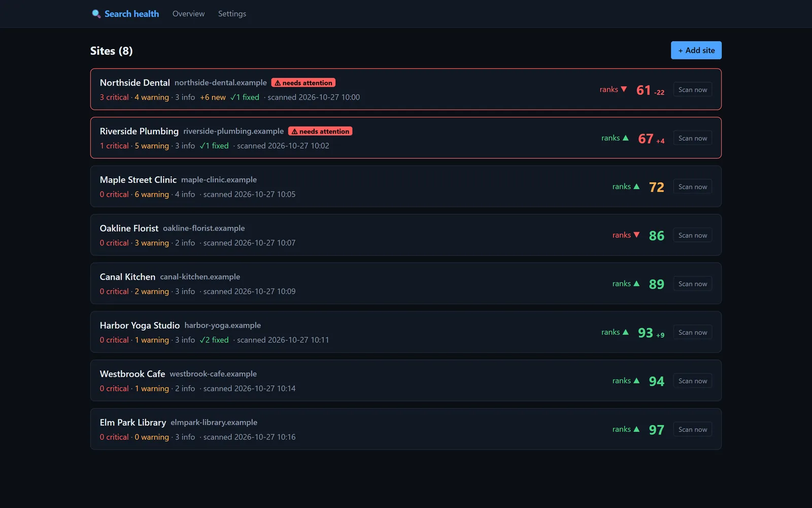Click canal-kitchen.example domain text
The height and width of the screenshot is (508, 812).
point(200,277)
